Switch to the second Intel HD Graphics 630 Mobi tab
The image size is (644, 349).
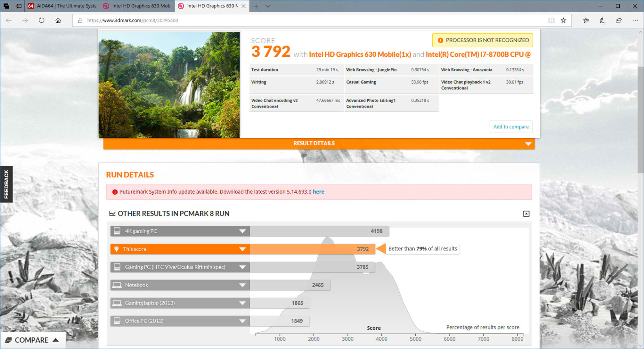pos(137,6)
